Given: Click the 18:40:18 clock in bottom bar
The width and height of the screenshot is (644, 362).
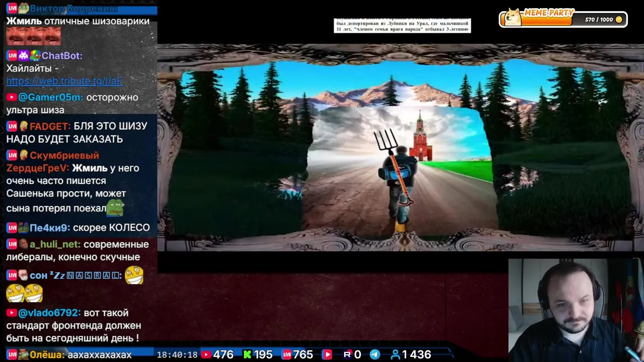Looking at the screenshot, I should [x=177, y=354].
